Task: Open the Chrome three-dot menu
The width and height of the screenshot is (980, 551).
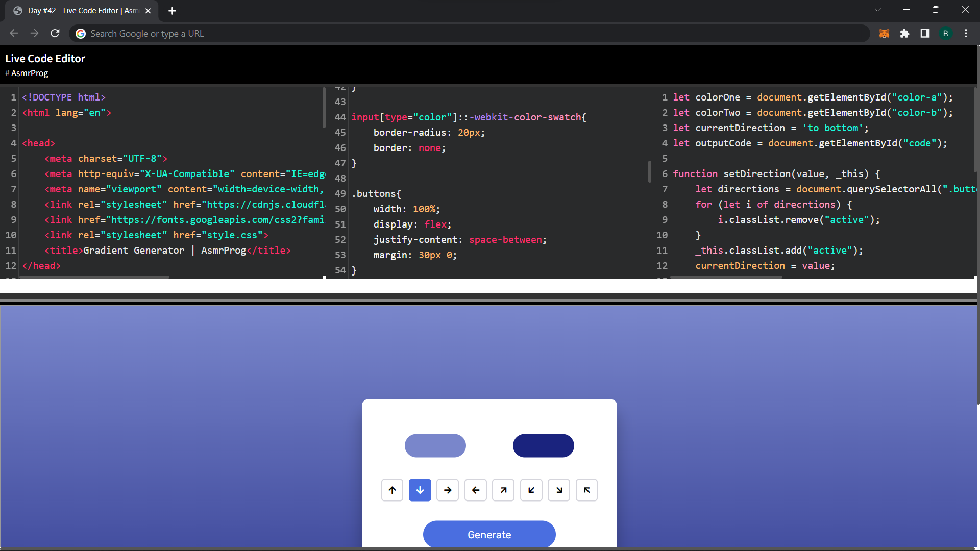Action: pyautogui.click(x=966, y=33)
